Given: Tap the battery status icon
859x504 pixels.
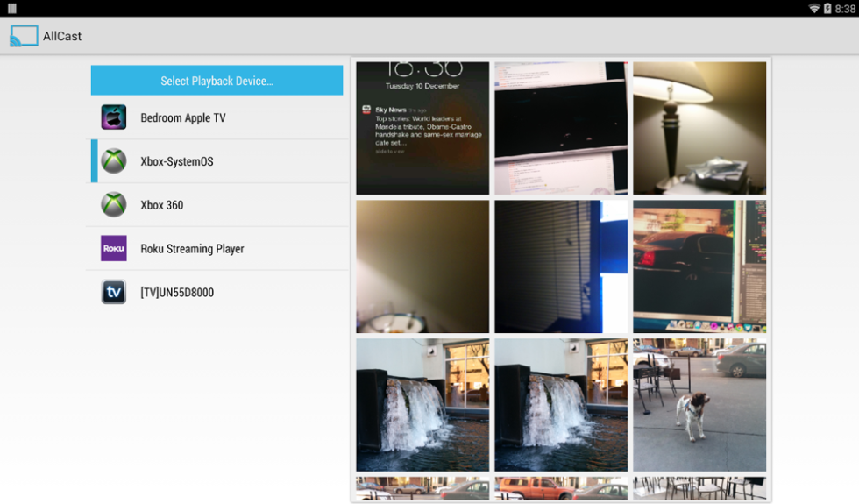Looking at the screenshot, I should [827, 8].
